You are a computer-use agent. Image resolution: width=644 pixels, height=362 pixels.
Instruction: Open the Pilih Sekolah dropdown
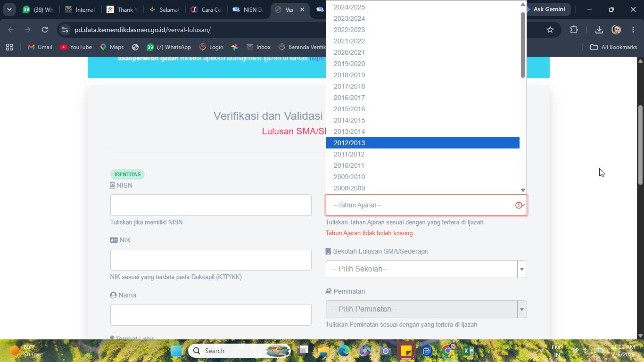426,269
